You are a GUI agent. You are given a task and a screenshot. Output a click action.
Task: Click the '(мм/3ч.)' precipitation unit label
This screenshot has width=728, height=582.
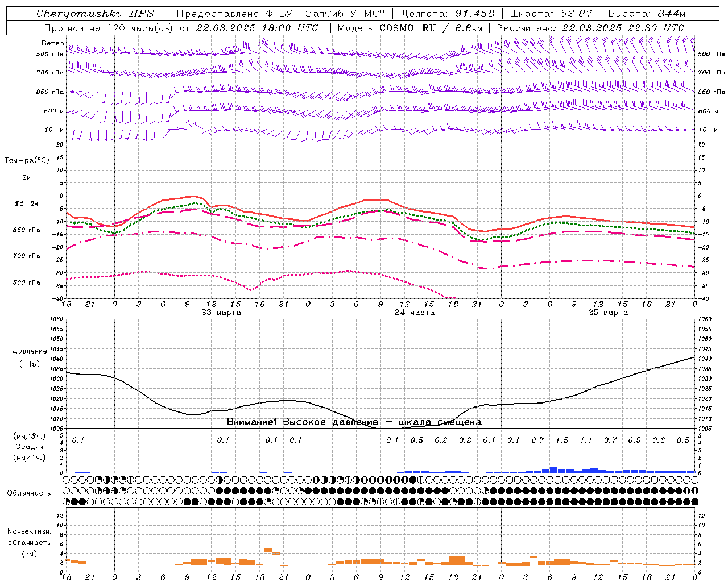[x=30, y=436]
